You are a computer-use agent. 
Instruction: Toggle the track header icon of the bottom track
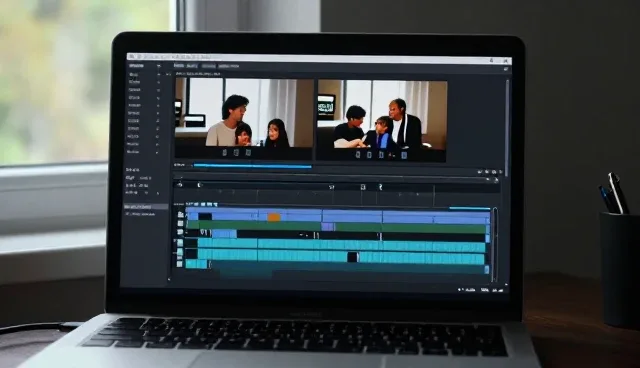pyautogui.click(x=180, y=264)
